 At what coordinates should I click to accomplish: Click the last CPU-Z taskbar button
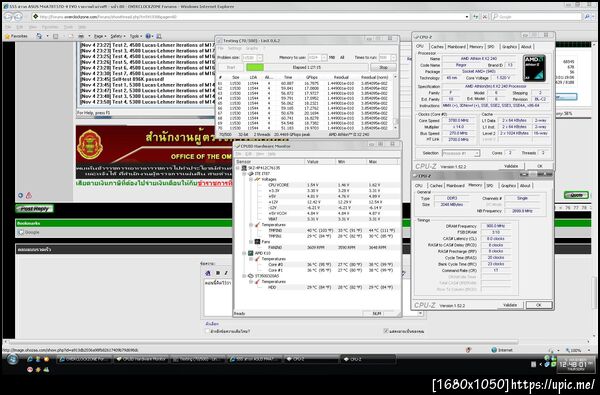[368, 359]
